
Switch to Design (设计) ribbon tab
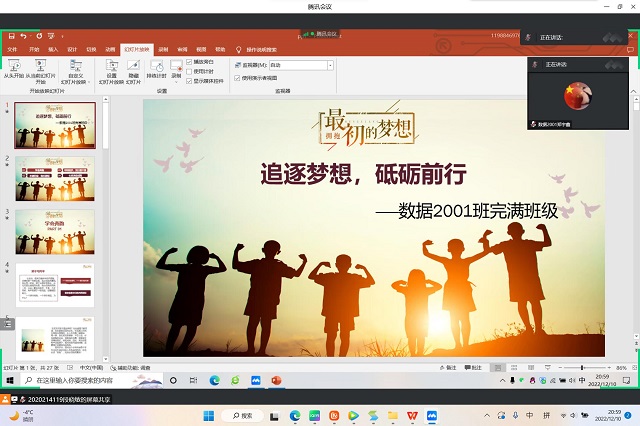point(72,49)
